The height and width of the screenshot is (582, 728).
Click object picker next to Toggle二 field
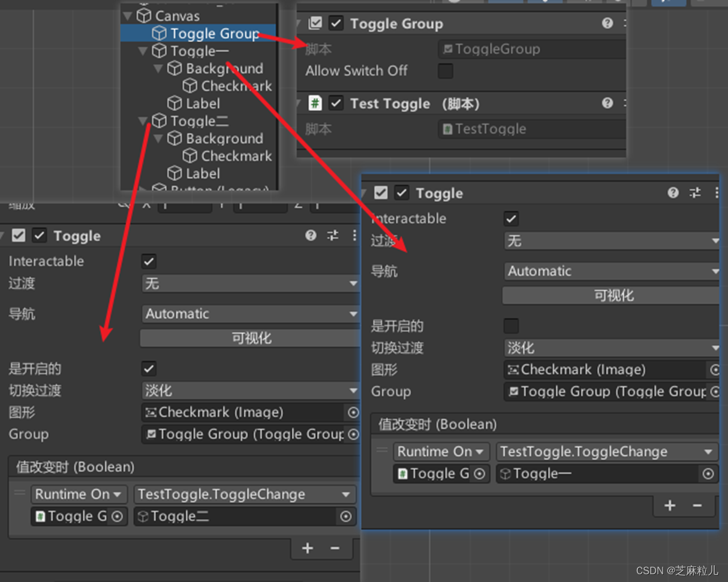346,516
